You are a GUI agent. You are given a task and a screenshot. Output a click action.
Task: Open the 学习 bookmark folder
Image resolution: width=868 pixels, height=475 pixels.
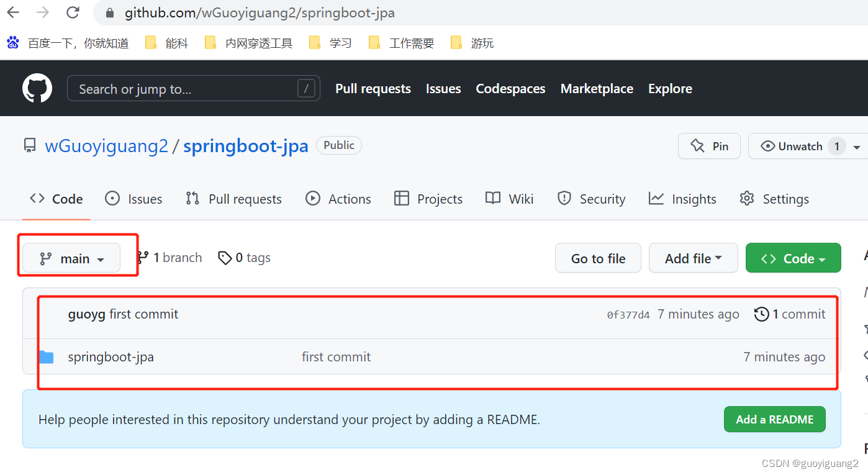pyautogui.click(x=330, y=43)
